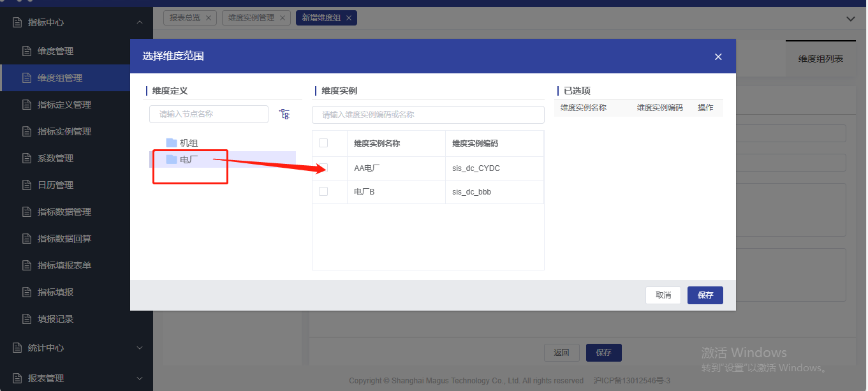The height and width of the screenshot is (391, 868).
Task: Click the 请输入维度实例编码或名称 search field
Action: click(428, 115)
